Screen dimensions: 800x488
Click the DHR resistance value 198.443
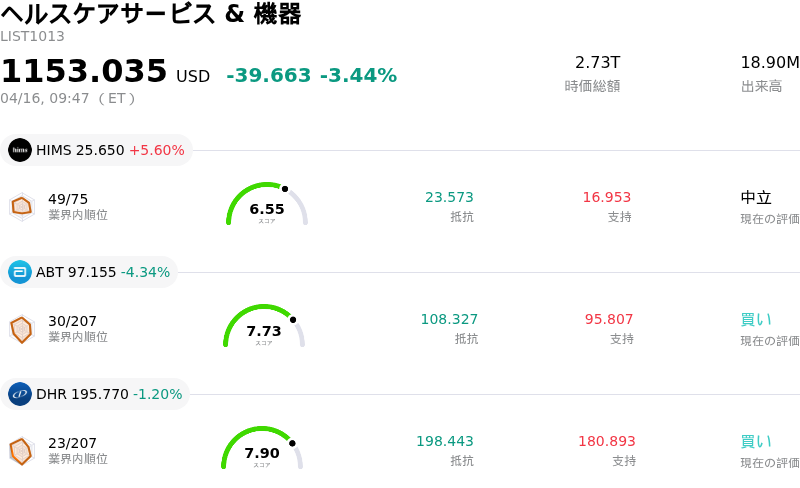[445, 441]
